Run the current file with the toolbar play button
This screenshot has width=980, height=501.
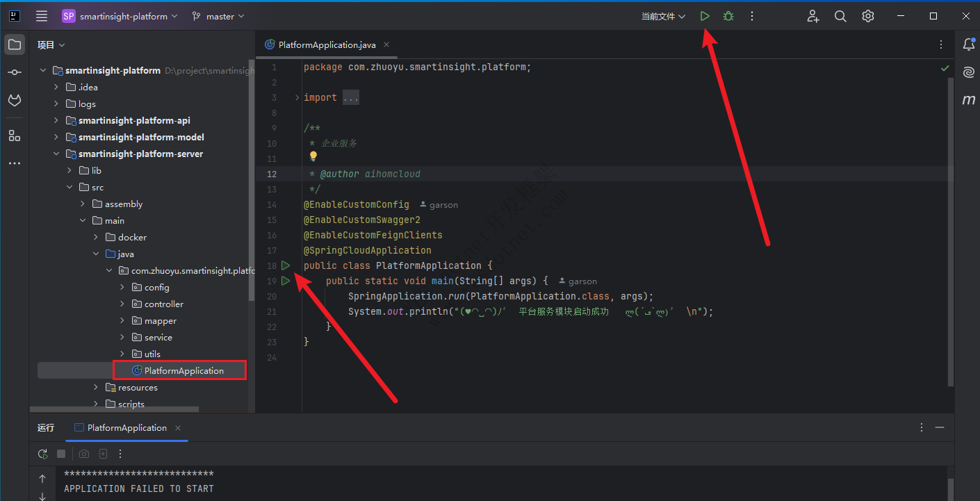[705, 16]
